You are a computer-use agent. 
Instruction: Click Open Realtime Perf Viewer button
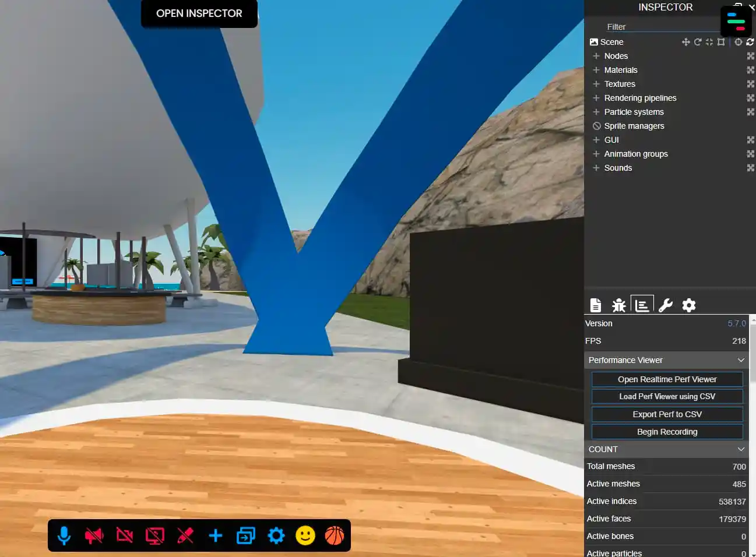(x=667, y=379)
